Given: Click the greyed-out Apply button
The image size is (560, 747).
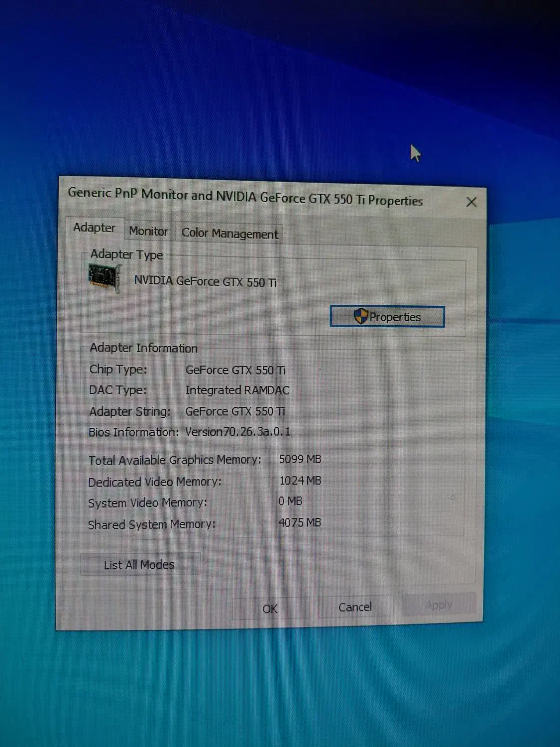Looking at the screenshot, I should [439, 605].
